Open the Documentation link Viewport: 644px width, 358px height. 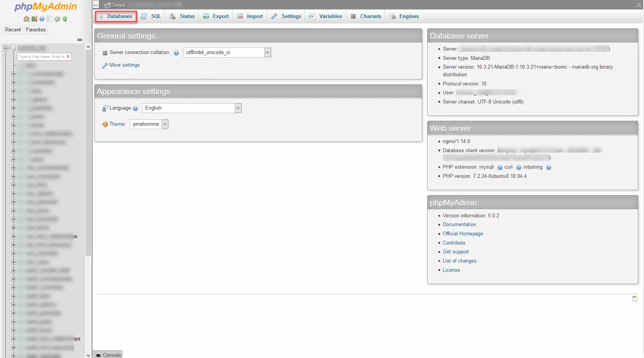(x=459, y=225)
